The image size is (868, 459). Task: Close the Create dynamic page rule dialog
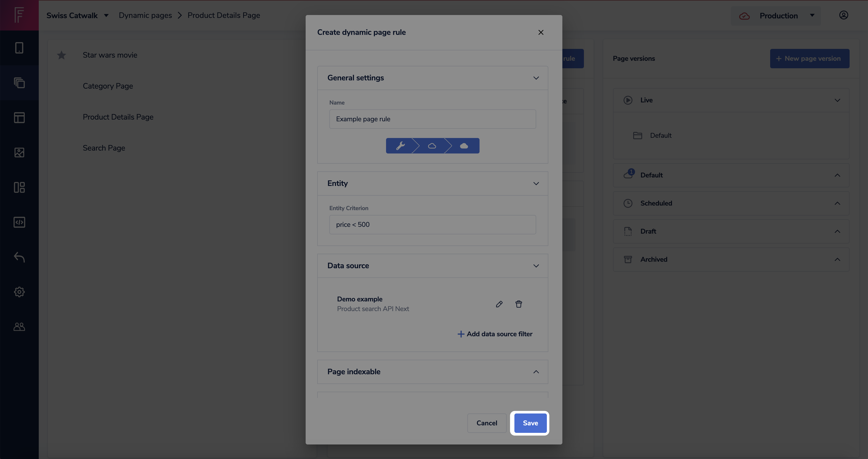point(541,32)
